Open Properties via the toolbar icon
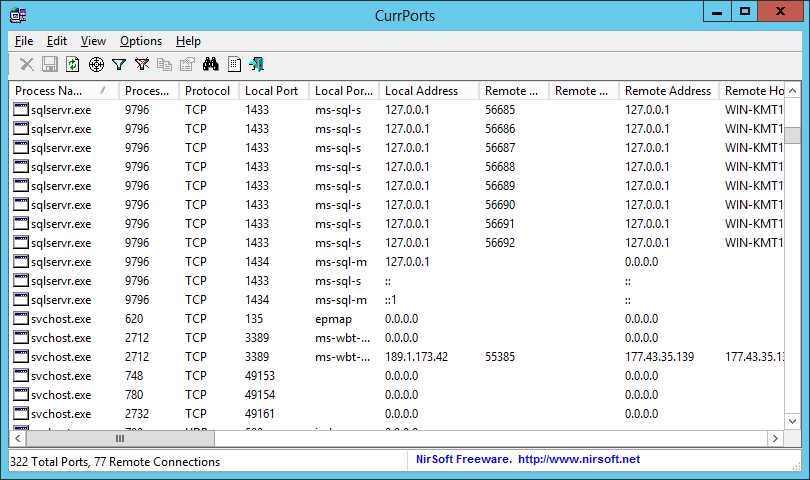 point(187,64)
